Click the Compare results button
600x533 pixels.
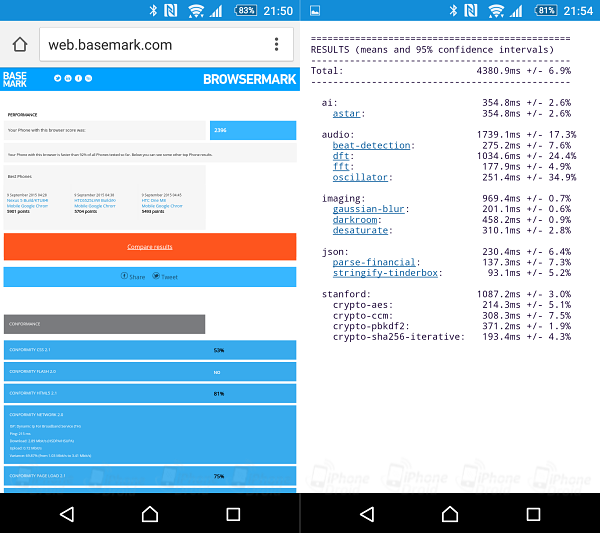coord(150,246)
